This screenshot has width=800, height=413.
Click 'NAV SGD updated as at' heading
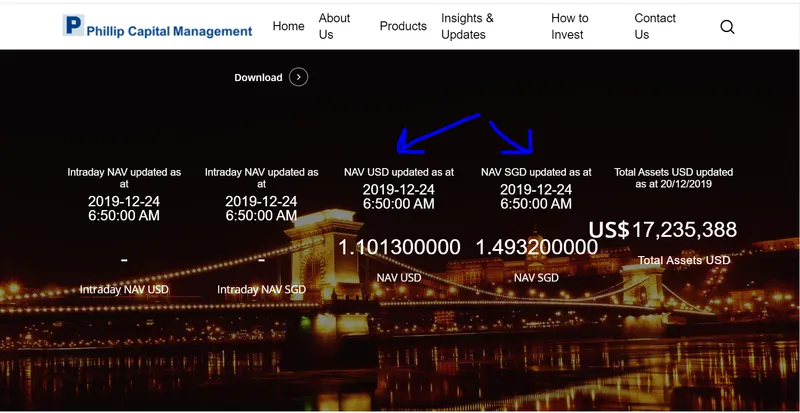(536, 173)
